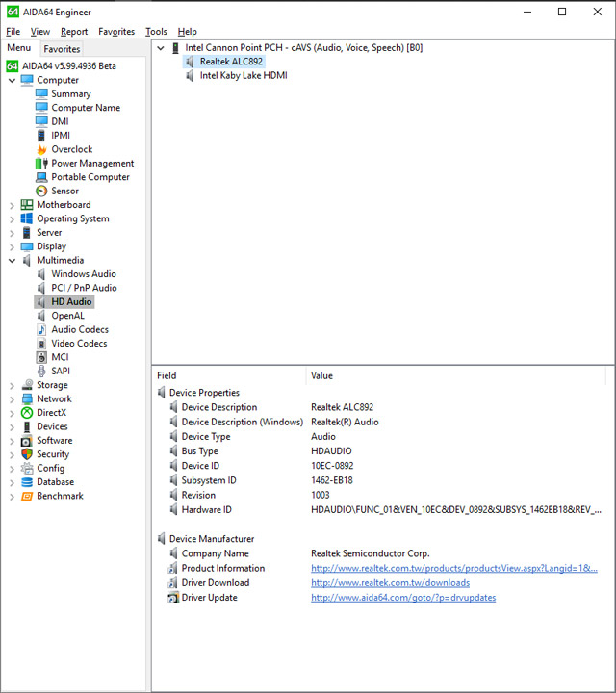Click the Portable Computer laptop icon
The image size is (616, 693).
pyautogui.click(x=41, y=177)
